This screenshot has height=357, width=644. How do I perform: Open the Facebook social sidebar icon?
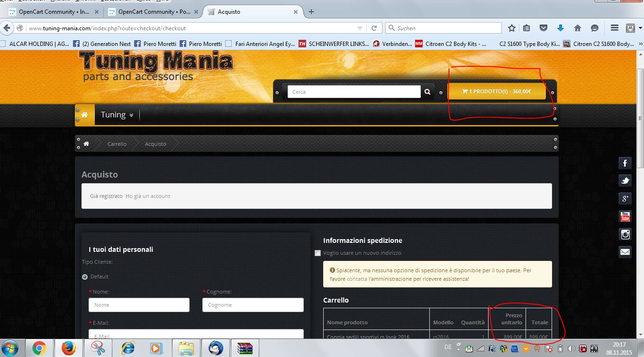[625, 163]
